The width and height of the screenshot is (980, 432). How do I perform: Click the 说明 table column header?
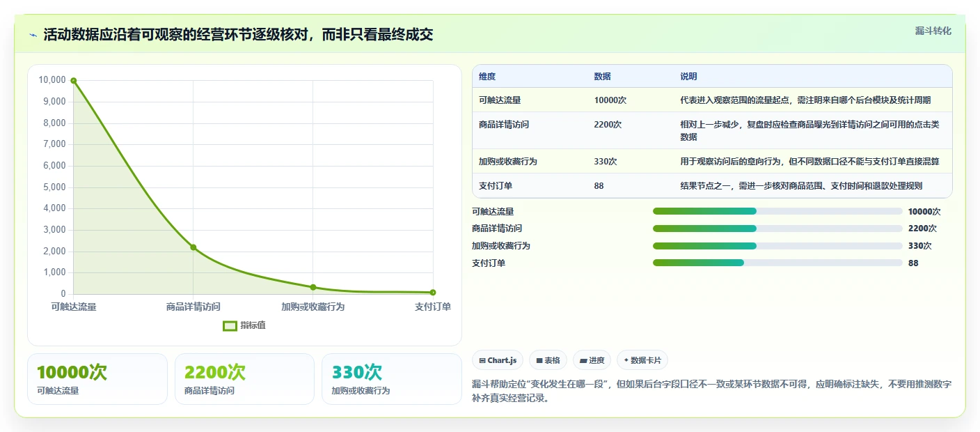[x=688, y=77]
